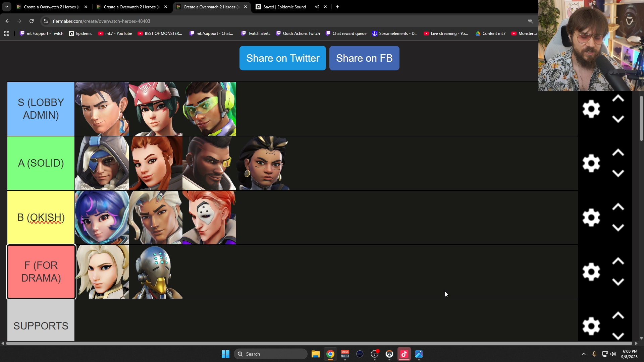This screenshot has width=644, height=362.
Task: Mute the Epidemic Sound tab audio icon
Action: pyautogui.click(x=317, y=7)
